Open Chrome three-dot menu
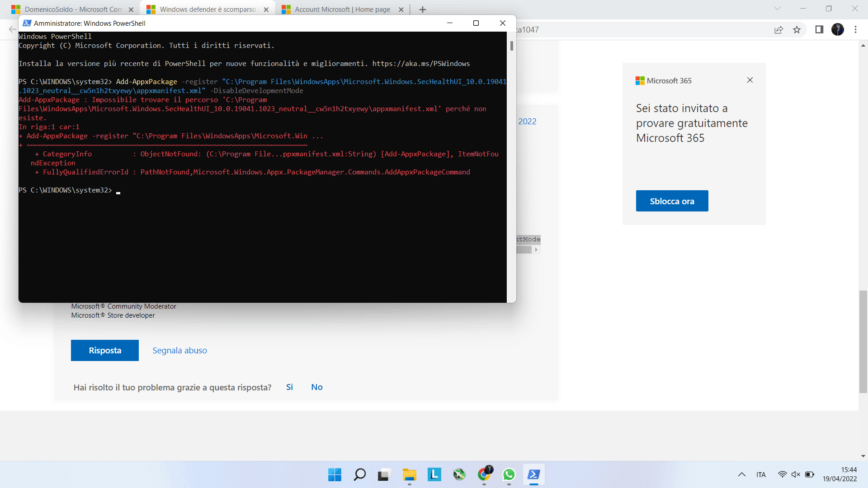 coord(855,30)
